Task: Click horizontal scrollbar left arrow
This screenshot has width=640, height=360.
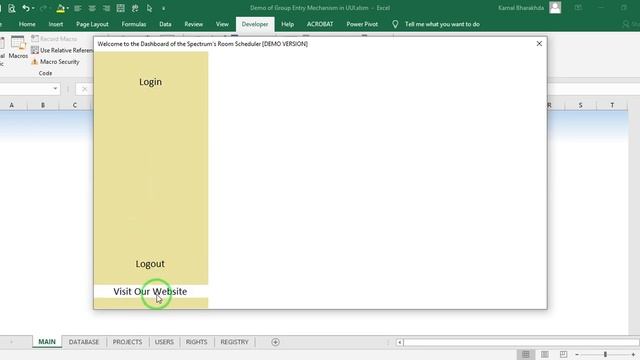Action: 400,342
